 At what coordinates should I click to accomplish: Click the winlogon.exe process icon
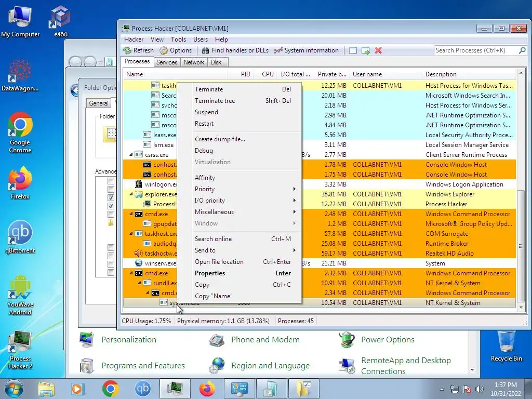pyautogui.click(x=138, y=184)
